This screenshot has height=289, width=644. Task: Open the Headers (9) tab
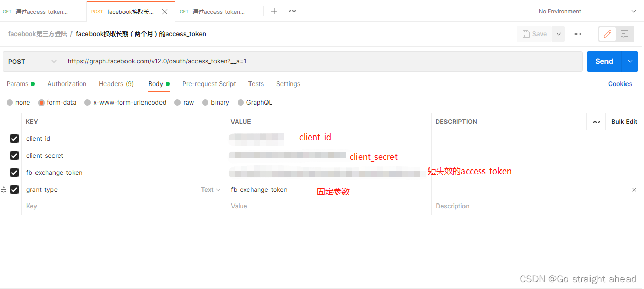tap(116, 84)
